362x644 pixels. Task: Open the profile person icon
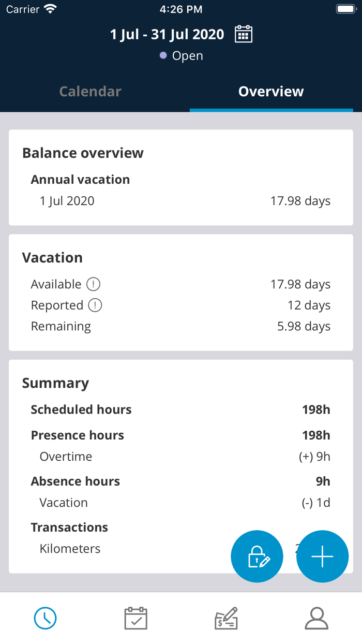pos(316,618)
